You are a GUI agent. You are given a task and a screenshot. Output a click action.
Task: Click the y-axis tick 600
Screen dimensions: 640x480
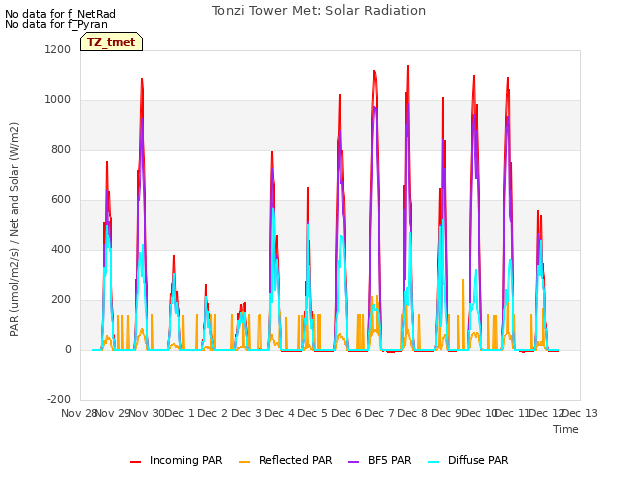[61, 200]
